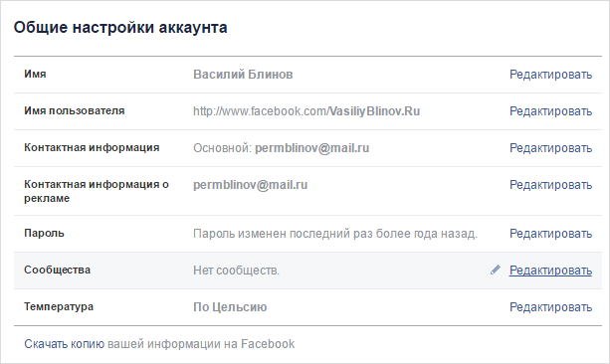Click the Общие настройки аккаунта heading
This screenshot has width=610, height=364.
(x=120, y=28)
